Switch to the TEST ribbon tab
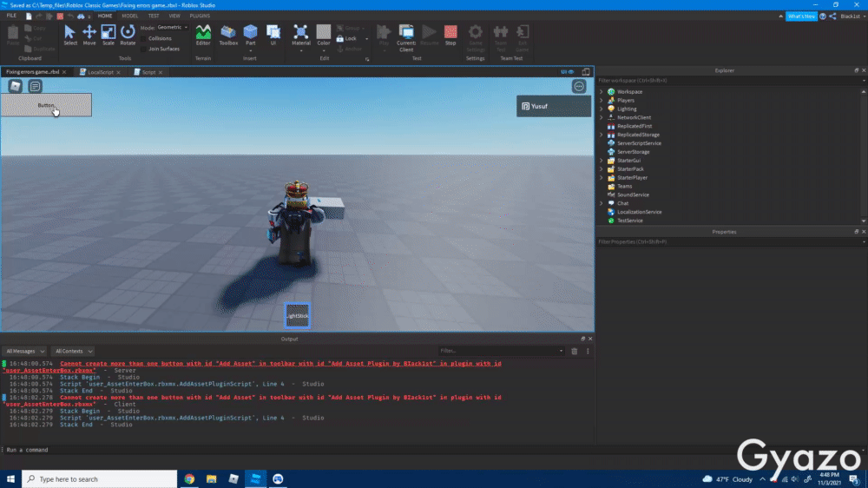This screenshot has width=868, height=488. [154, 16]
